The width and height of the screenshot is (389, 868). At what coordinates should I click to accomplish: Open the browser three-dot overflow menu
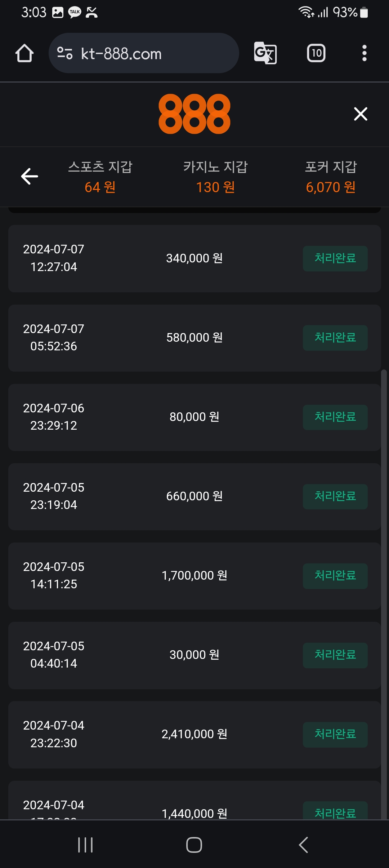coord(365,53)
